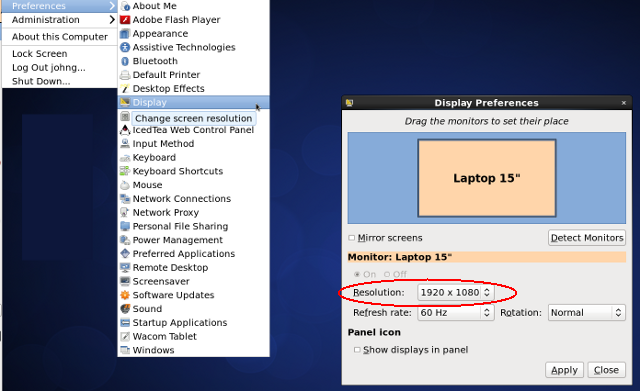
Task: Click the Mouse icon
Action: point(125,185)
